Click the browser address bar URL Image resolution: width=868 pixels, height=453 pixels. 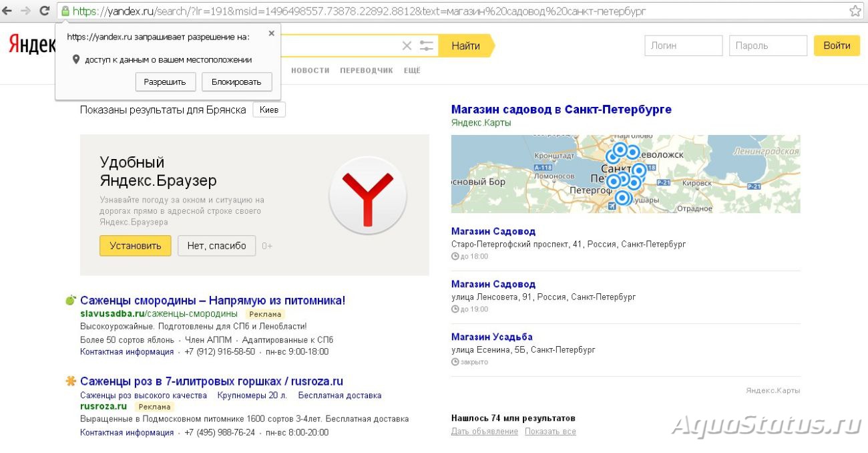359,11
